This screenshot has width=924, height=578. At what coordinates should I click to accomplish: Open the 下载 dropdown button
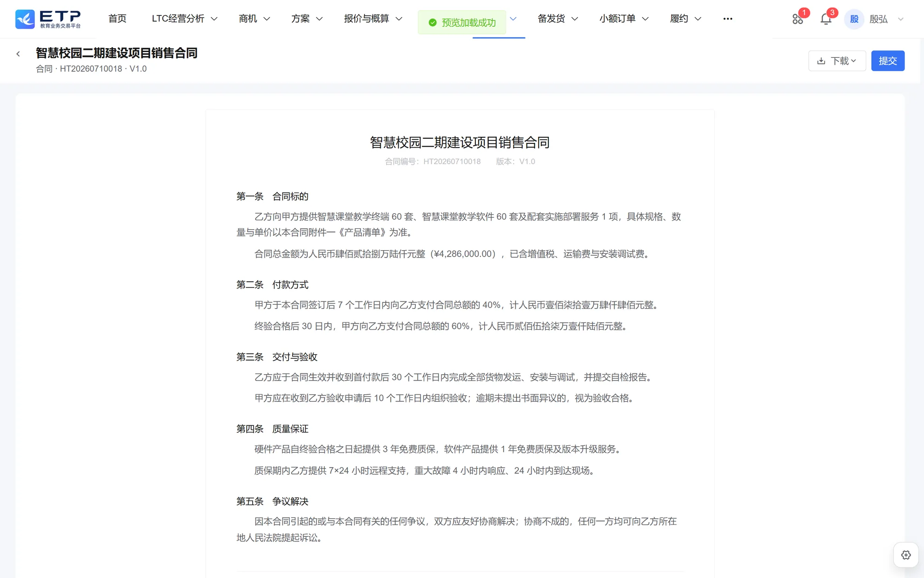tap(837, 61)
